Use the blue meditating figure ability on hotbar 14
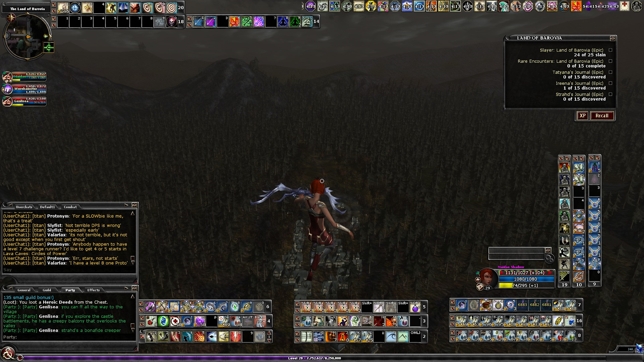The height and width of the screenshot is (362, 644). pos(283,22)
